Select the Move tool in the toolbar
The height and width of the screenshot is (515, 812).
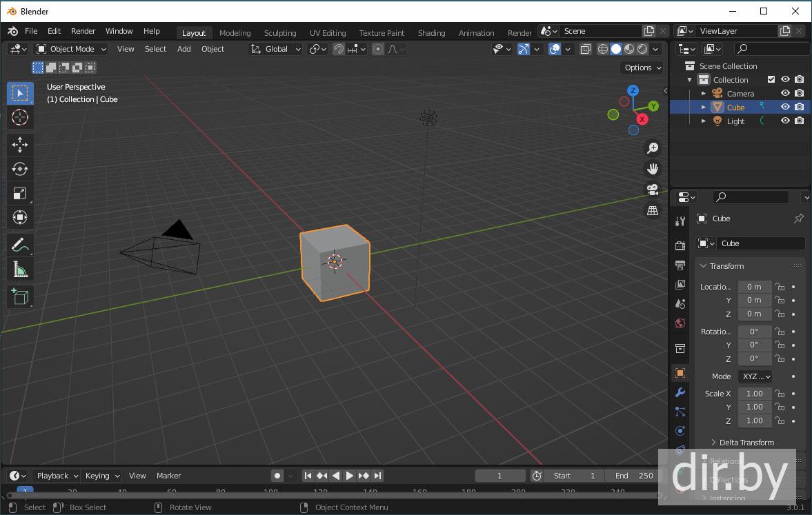[x=20, y=144]
